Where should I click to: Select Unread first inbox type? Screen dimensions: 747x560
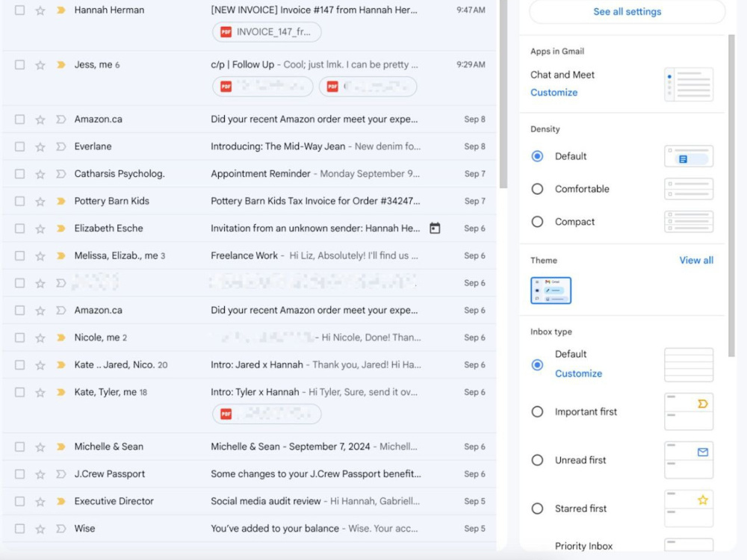click(537, 460)
